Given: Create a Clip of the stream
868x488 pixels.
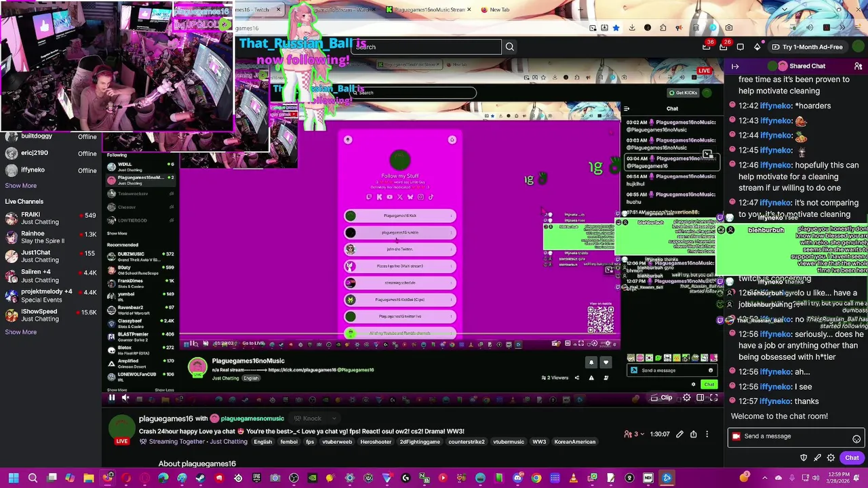Looking at the screenshot, I should click(661, 398).
